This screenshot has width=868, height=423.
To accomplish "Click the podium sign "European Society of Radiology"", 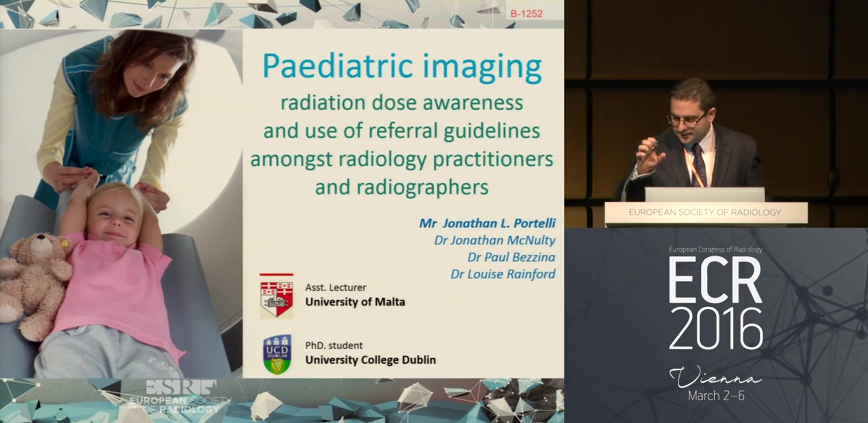I will pos(705,212).
